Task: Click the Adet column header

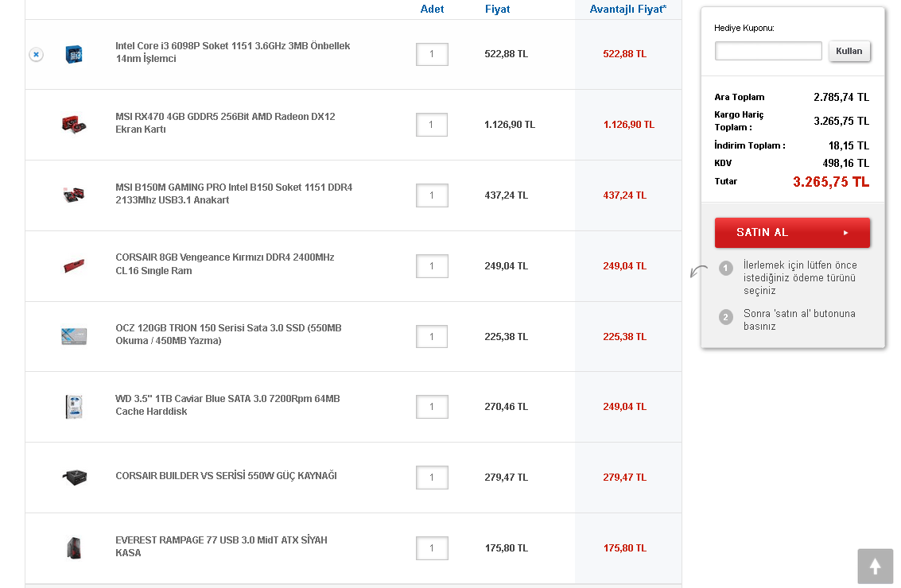Action: [432, 10]
